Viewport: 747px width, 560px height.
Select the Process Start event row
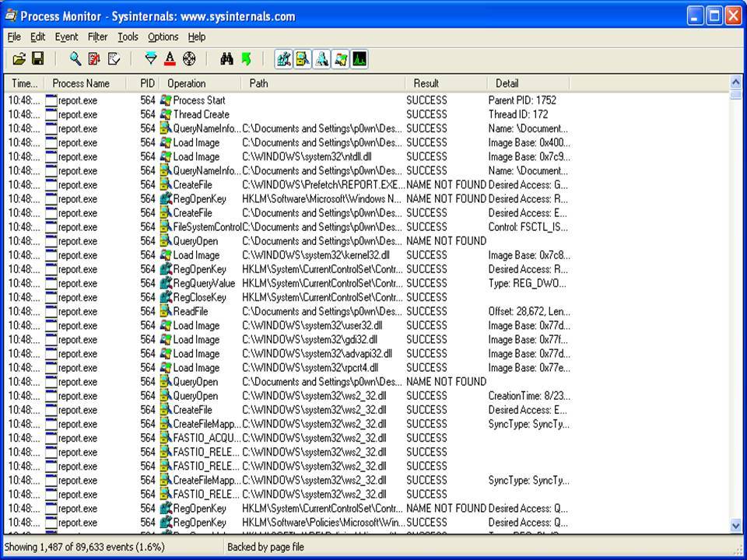[x=366, y=100]
